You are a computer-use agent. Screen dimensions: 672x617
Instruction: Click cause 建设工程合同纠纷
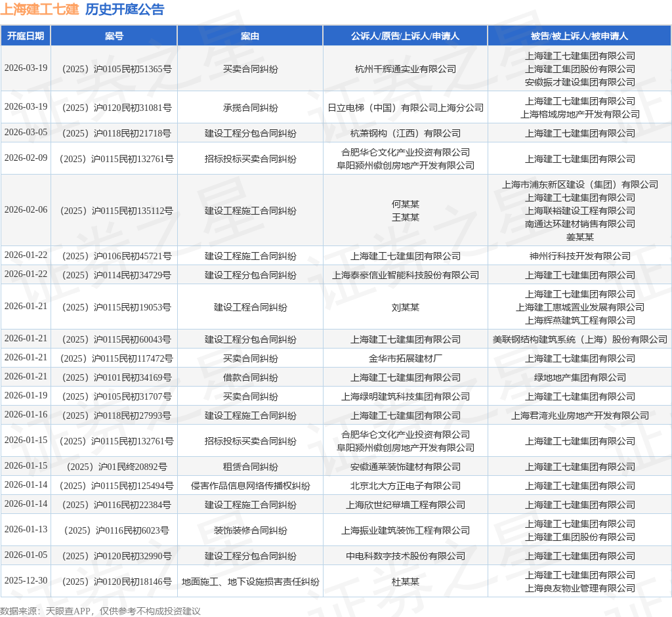[250, 307]
